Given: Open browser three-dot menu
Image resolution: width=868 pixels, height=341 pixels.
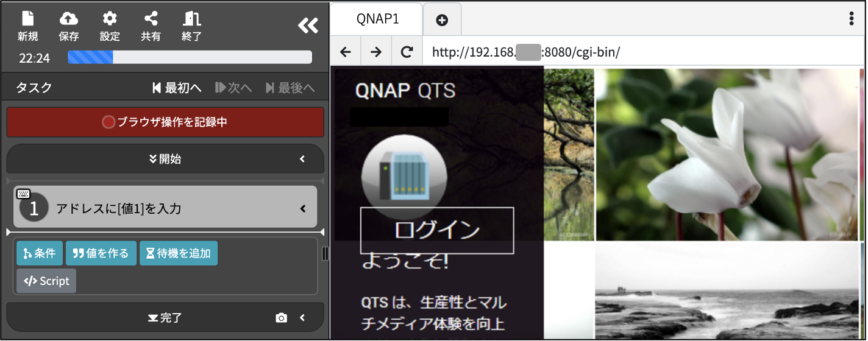Looking at the screenshot, I should click(852, 18).
